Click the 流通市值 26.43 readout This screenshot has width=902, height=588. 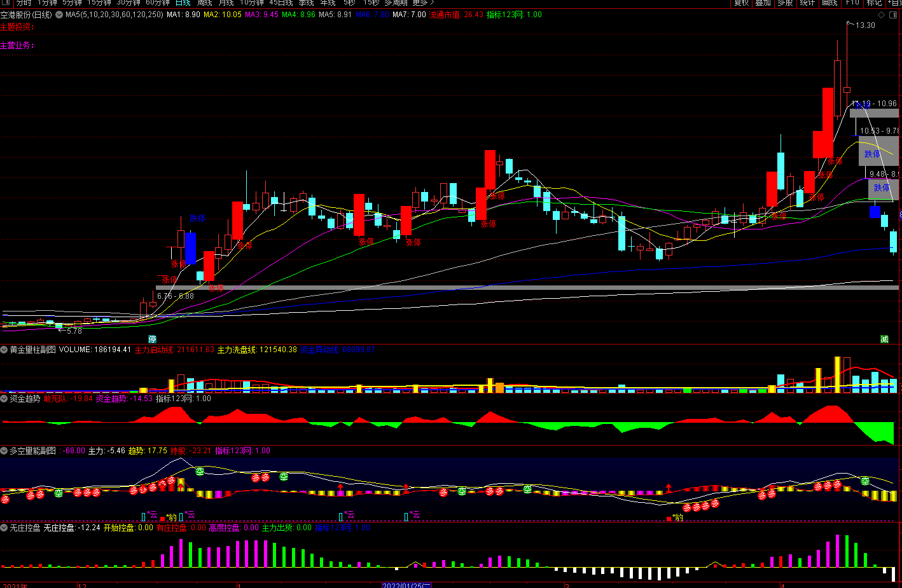coord(456,15)
